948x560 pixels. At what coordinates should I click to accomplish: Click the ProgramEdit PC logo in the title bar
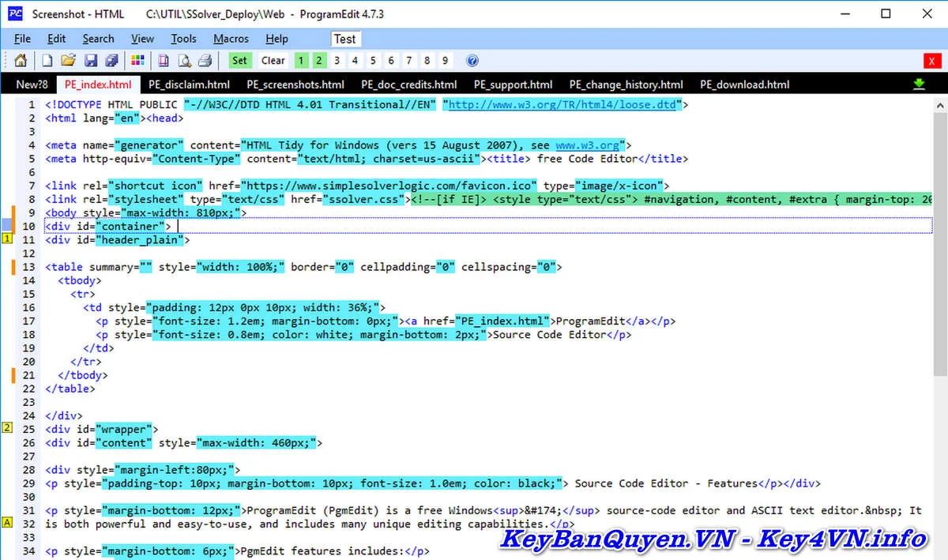point(15,13)
